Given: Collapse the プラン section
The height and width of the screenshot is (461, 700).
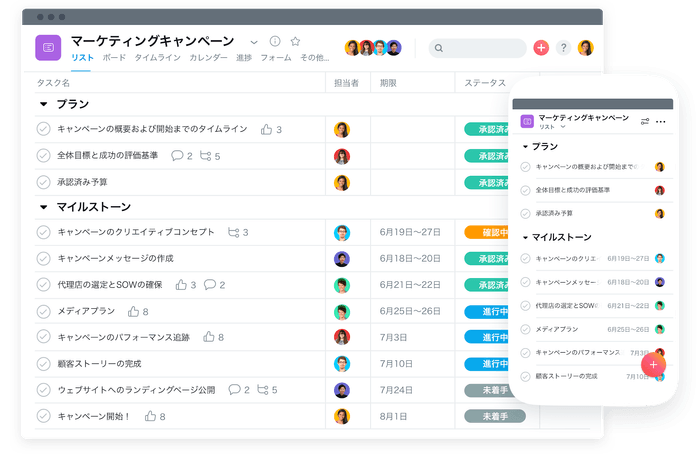Looking at the screenshot, I should [43, 104].
